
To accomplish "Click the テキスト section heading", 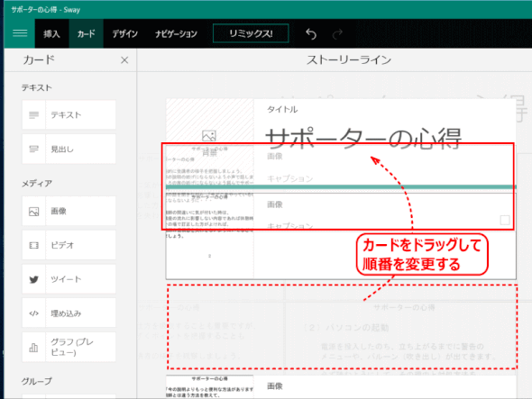I will click(x=37, y=87).
